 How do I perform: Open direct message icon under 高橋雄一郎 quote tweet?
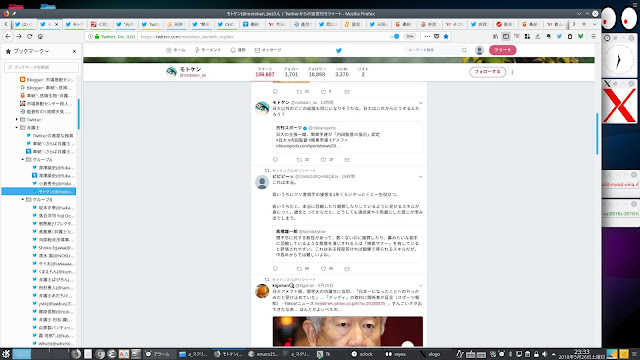point(347,269)
